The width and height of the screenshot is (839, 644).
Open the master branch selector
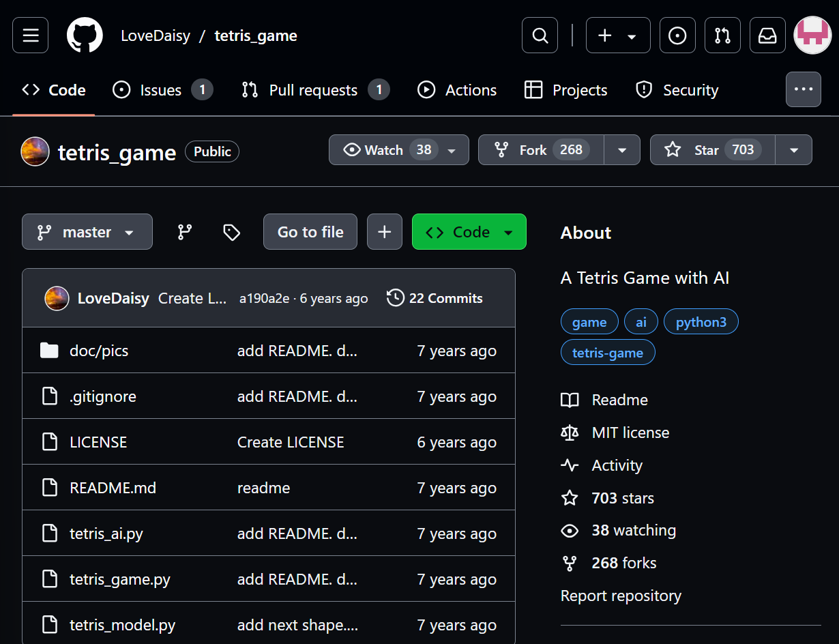pyautogui.click(x=87, y=232)
